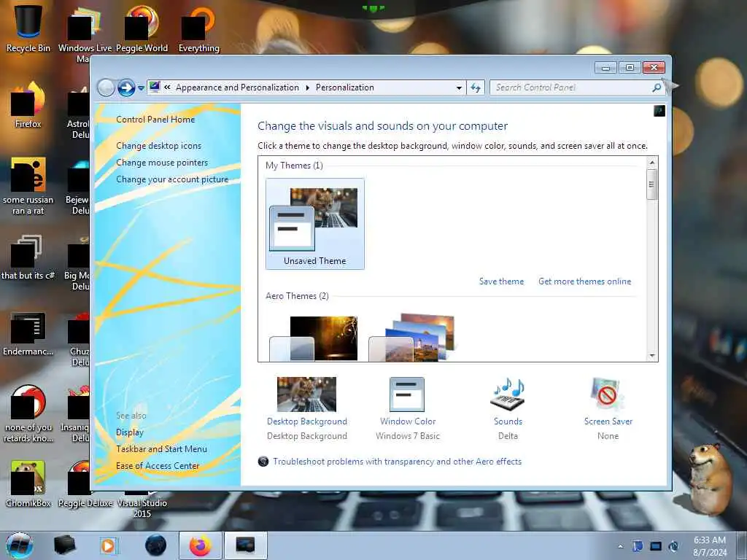Open Ease of Access Center link
747x560 pixels.
click(158, 466)
